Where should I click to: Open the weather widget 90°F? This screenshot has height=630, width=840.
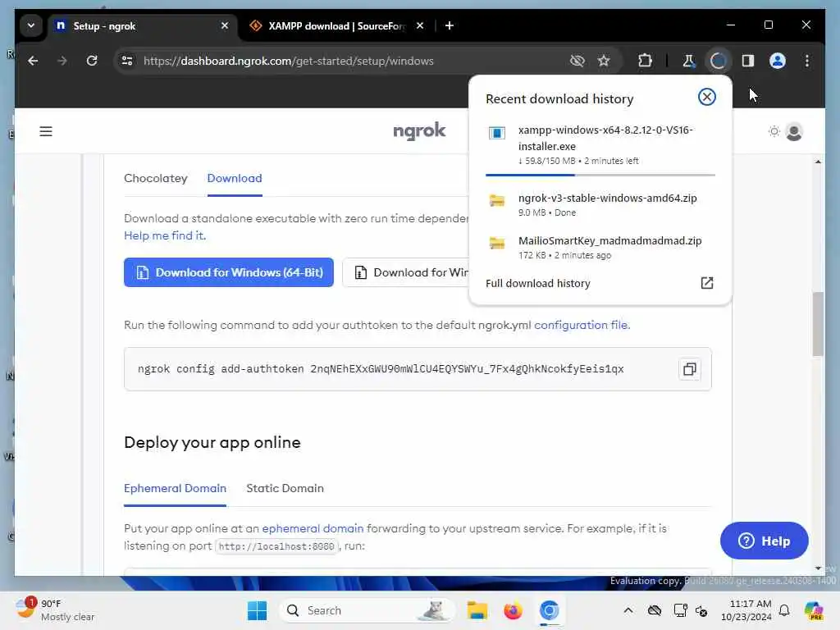point(55,610)
